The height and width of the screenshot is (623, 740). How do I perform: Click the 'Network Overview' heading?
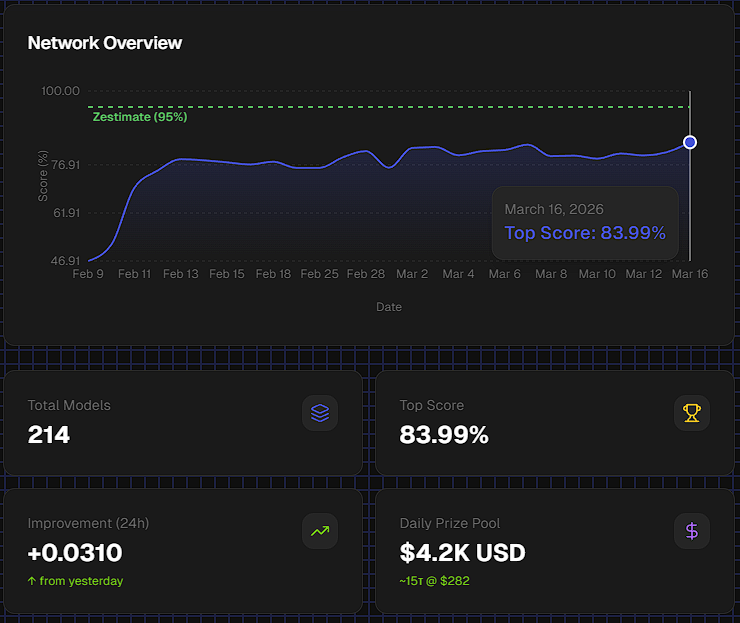click(x=105, y=43)
